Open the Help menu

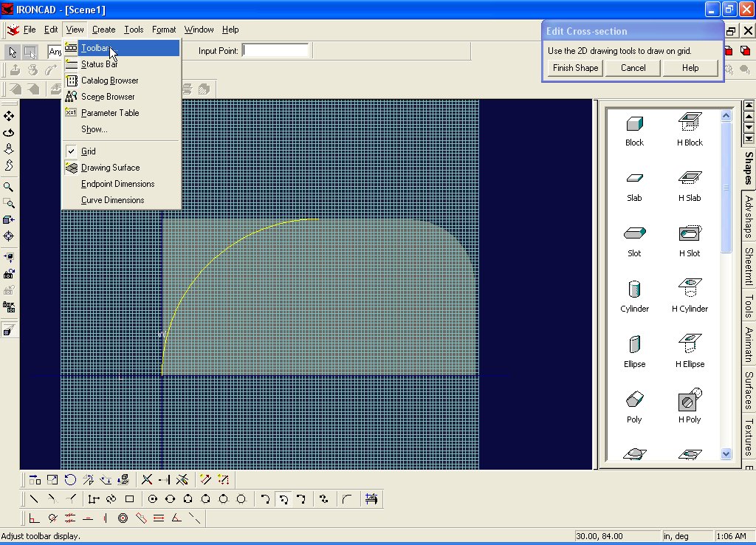[x=230, y=30]
